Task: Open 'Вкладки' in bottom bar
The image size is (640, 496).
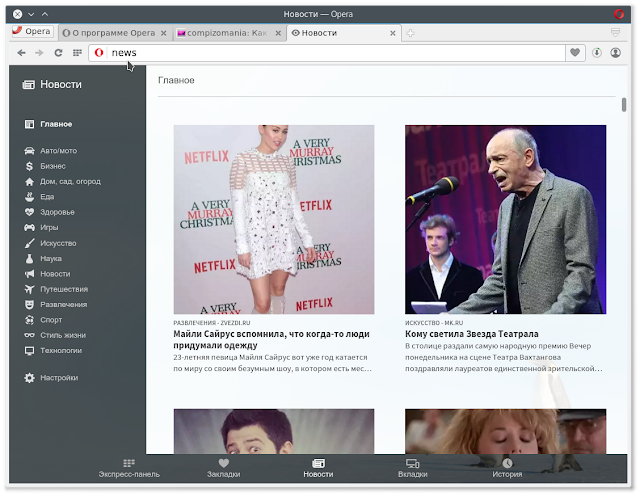Action: point(413,469)
